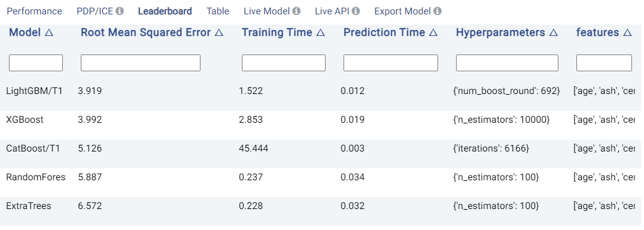Sort by features column triangle
This screenshot has width=644, height=230.
pos(627,33)
